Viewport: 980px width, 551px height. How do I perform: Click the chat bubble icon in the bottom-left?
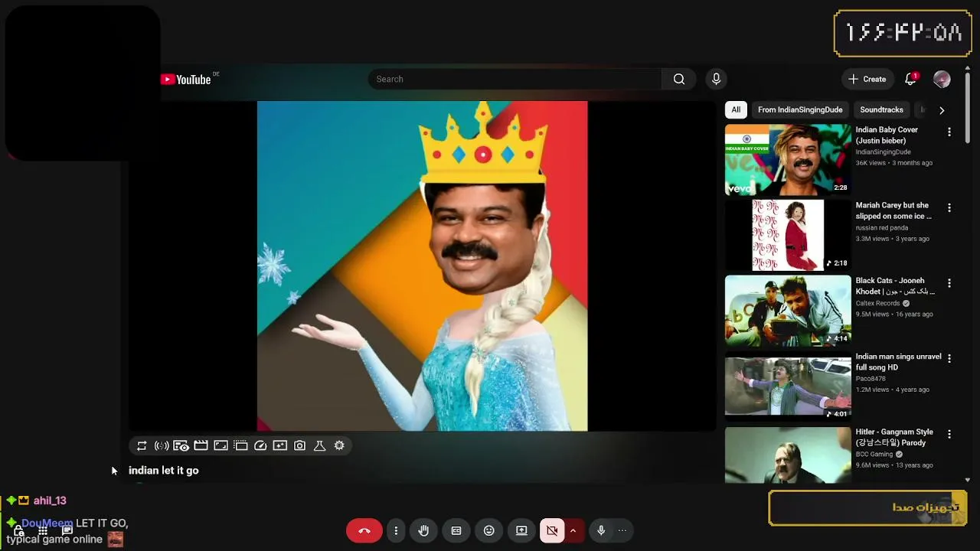click(x=67, y=530)
